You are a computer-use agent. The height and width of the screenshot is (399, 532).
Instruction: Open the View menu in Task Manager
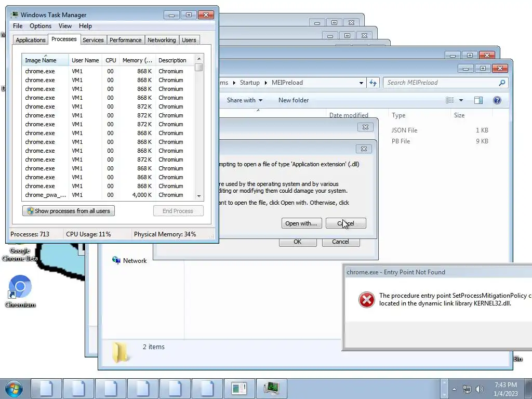tap(65, 26)
